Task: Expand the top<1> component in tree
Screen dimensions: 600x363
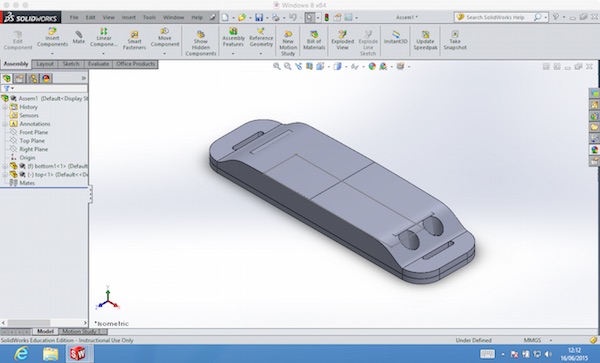Action: [x=5, y=174]
